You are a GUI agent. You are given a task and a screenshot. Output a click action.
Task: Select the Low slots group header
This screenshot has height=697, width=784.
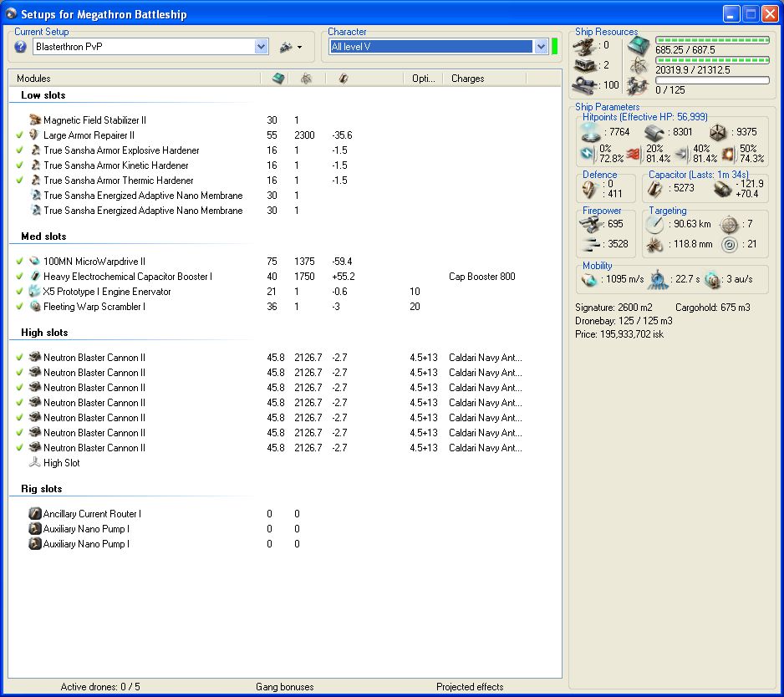43,95
